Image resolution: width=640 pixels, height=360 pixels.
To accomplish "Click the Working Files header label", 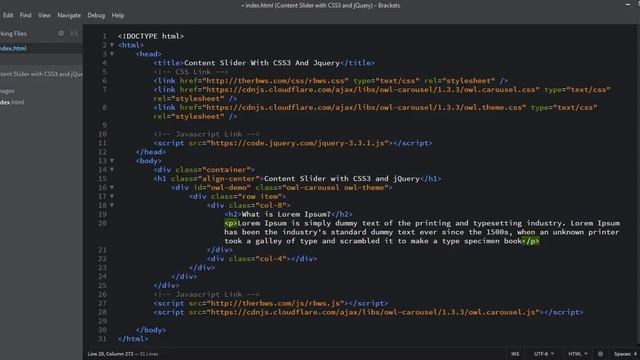I will [x=13, y=33].
